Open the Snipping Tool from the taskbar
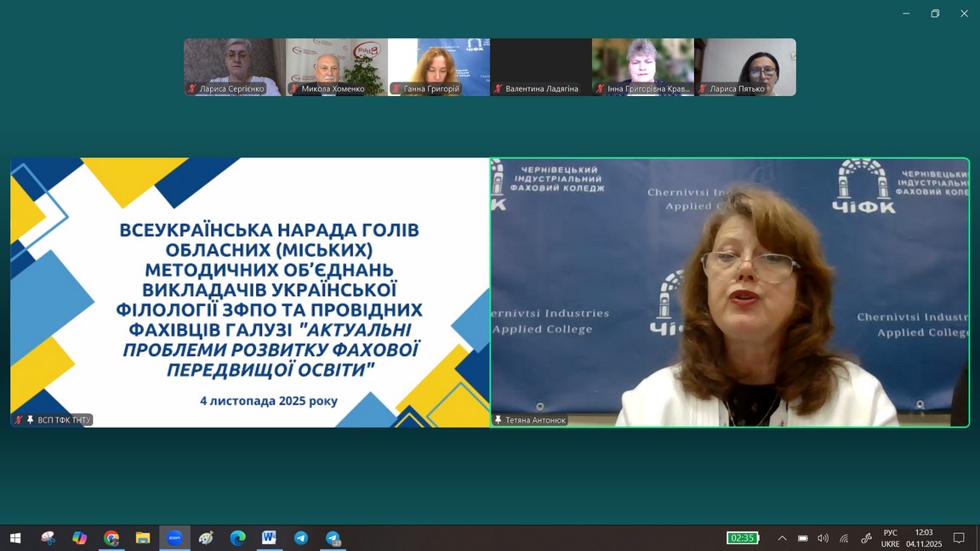The height and width of the screenshot is (551, 980). pos(48,538)
